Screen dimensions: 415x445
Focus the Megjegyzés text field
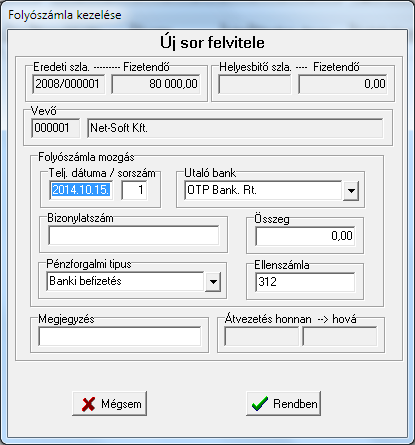120,336
